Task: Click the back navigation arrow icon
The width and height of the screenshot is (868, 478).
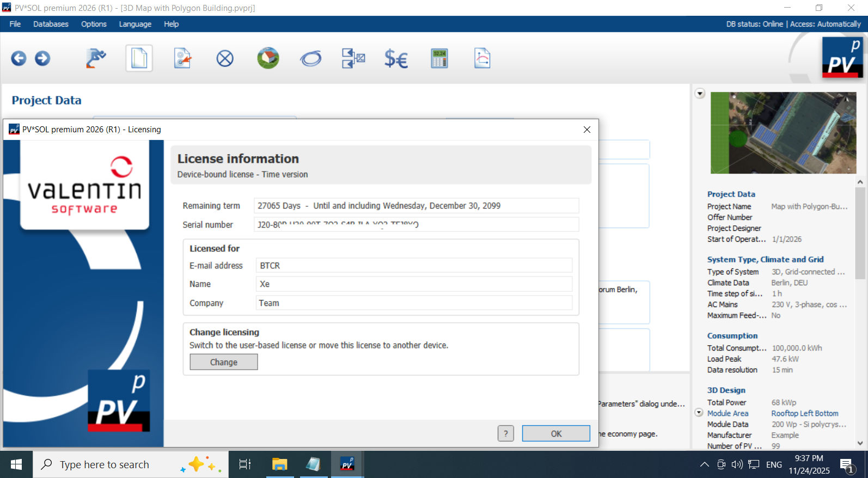Action: pyautogui.click(x=19, y=58)
